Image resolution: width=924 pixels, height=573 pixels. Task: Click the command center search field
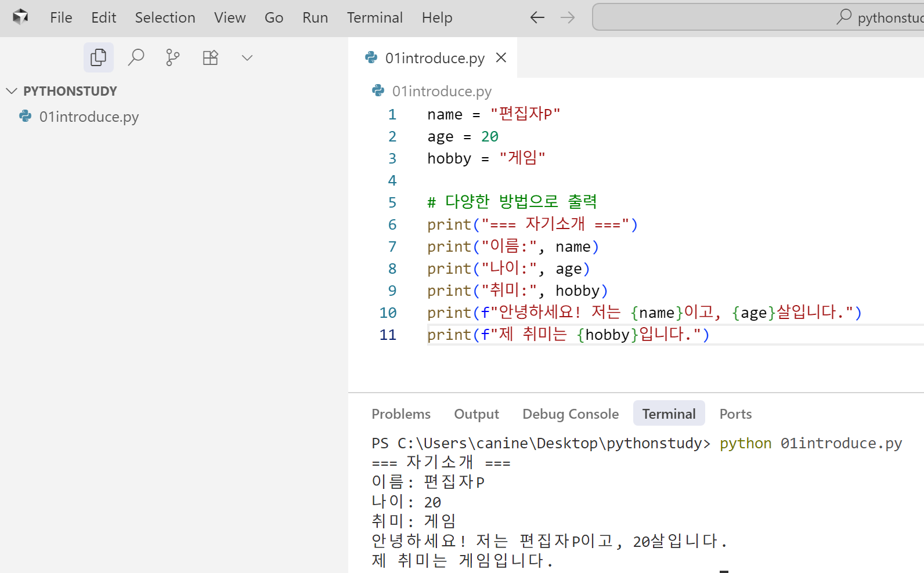(758, 17)
